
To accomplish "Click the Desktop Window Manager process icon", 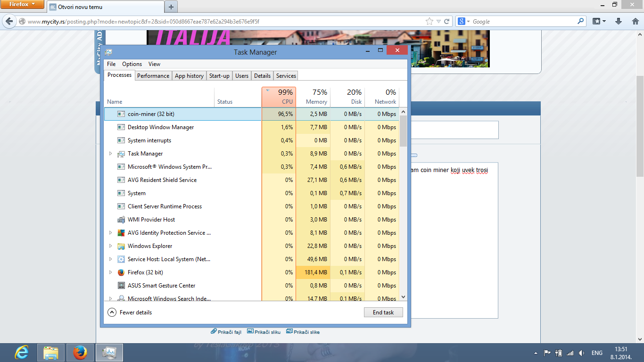I will point(121,127).
